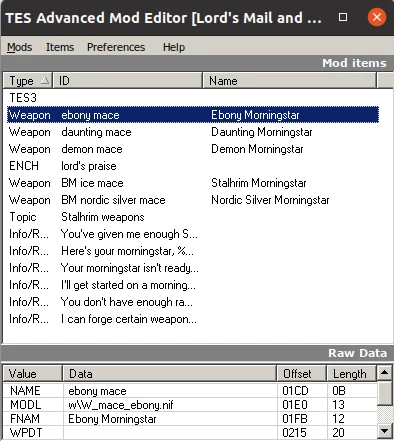The height and width of the screenshot is (441, 394).
Task: Select the BM nordic silver mace row
Action: [193, 200]
